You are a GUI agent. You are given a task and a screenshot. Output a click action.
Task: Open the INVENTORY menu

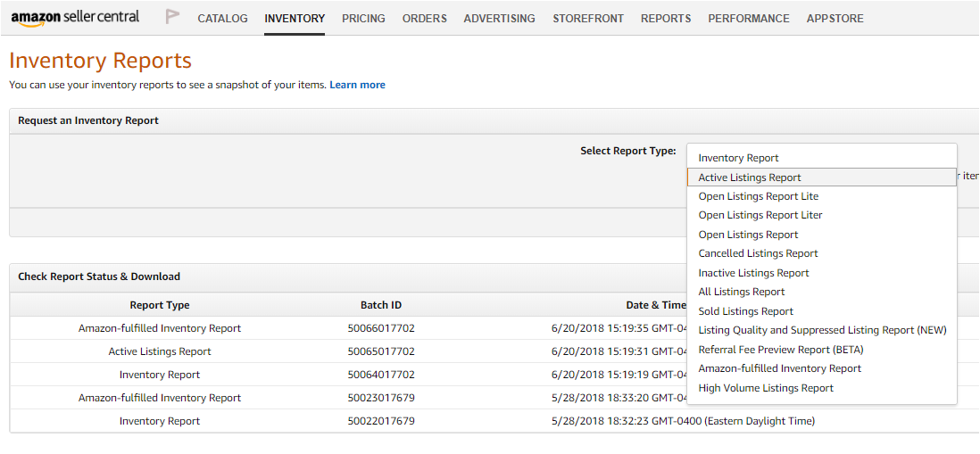(295, 19)
